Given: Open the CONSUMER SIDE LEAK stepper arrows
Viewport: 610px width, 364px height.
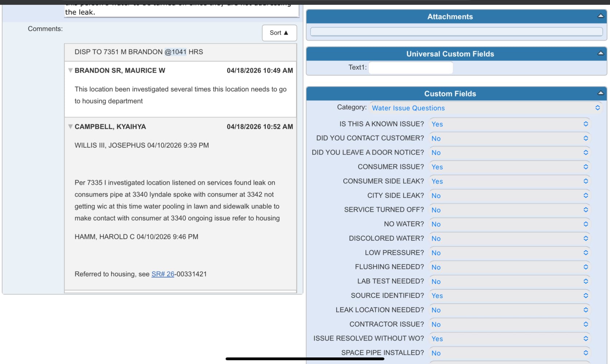Looking at the screenshot, I should click(586, 181).
